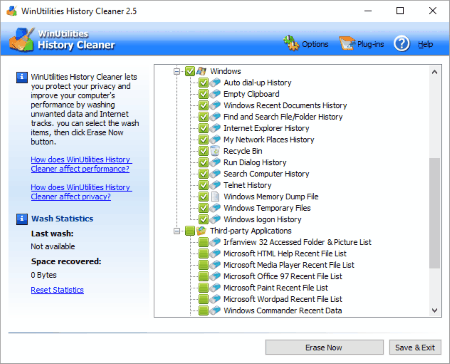Click the eraser icon beside My Network Places History
This screenshot has width=450, height=364.
click(215, 139)
